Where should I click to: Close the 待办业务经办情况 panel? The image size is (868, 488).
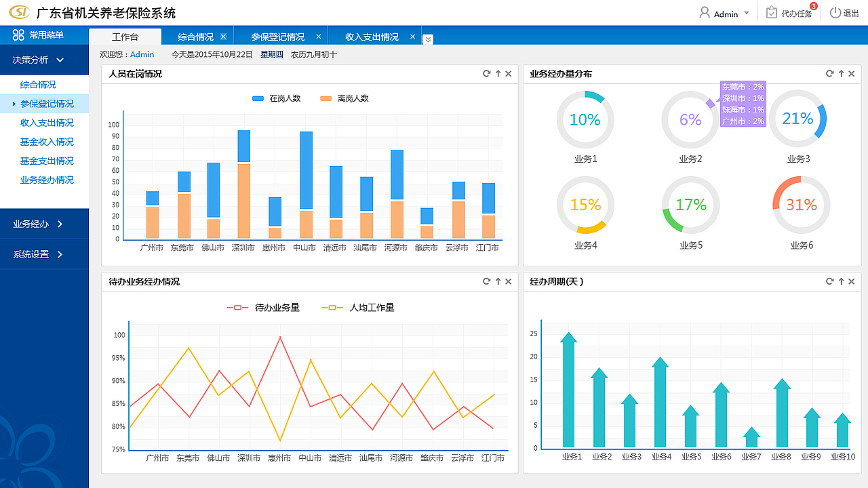[509, 281]
